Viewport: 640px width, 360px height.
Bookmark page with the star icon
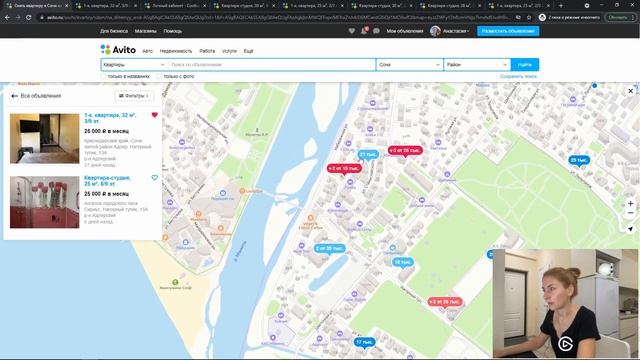click(529, 18)
